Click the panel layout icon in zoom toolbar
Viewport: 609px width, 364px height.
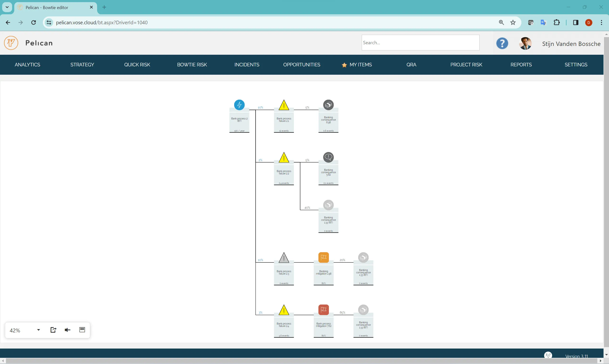[82, 330]
